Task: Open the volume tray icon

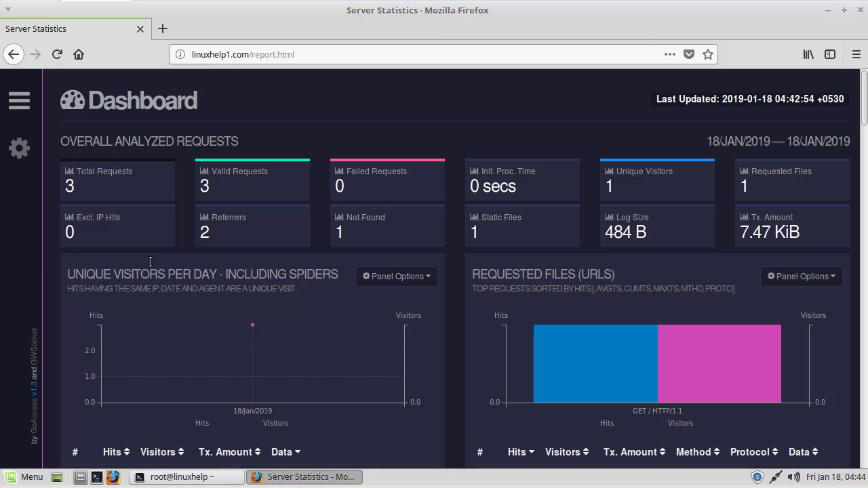Action: click(793, 476)
